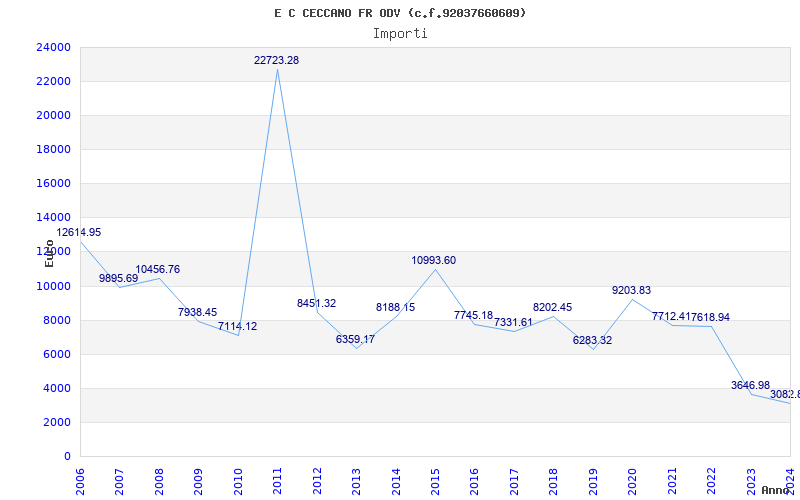
Task: Click the x-axis year 2019
Action: 593,481
